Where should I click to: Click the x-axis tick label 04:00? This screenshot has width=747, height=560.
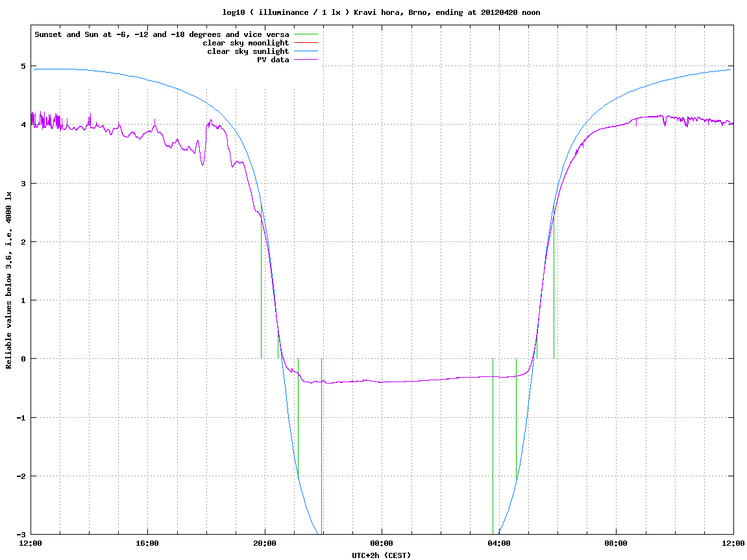(499, 543)
